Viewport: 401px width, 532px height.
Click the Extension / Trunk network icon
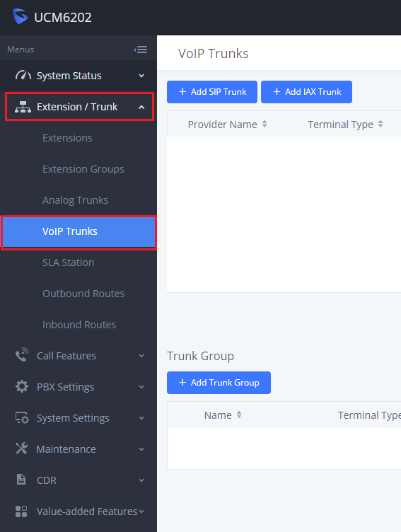point(23,107)
